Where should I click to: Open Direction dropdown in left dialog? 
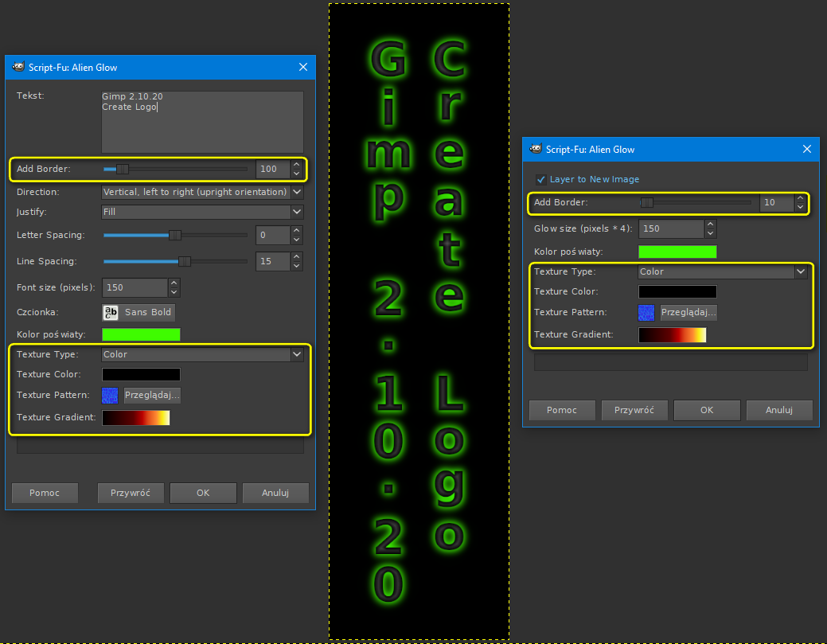pyautogui.click(x=202, y=192)
